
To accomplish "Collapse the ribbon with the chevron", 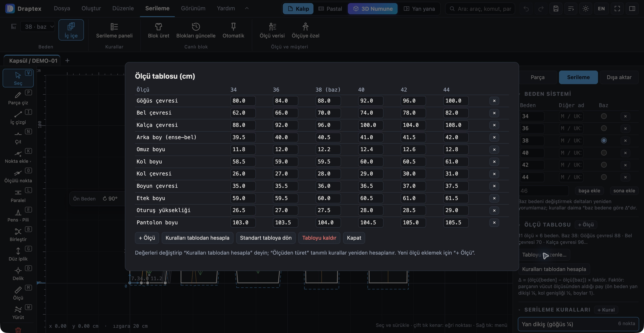I will coord(246,8).
